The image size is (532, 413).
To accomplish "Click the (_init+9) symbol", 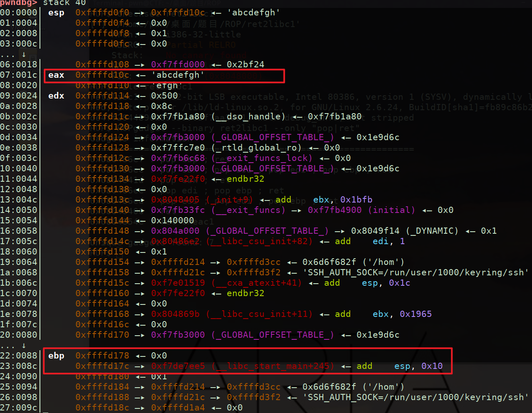I will pos(229,200).
